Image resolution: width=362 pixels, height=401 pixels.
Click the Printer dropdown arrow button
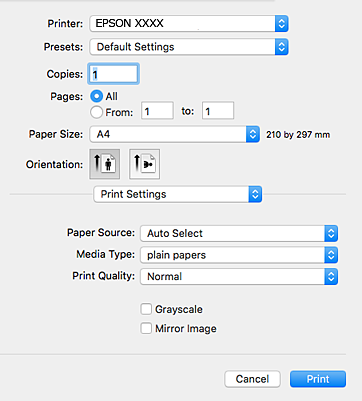281,24
